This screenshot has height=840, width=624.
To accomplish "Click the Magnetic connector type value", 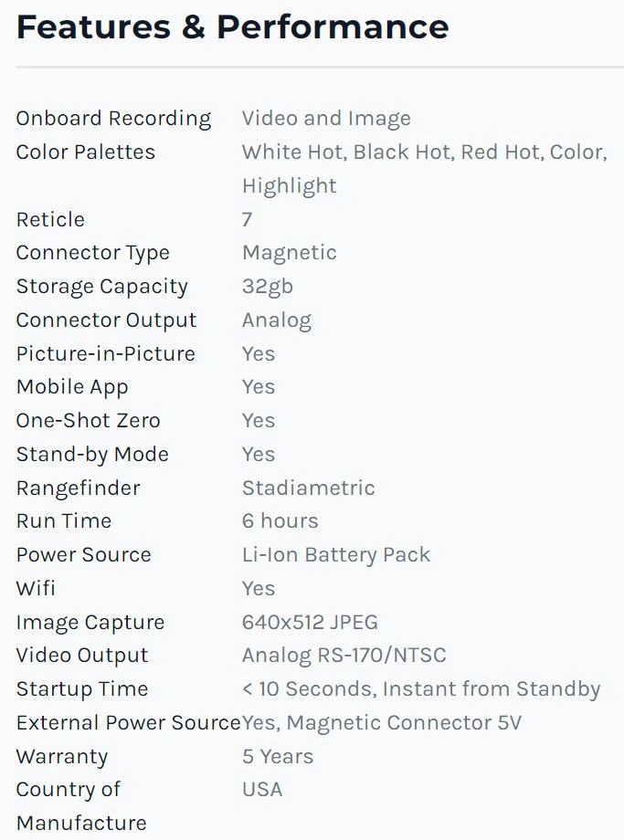I will pyautogui.click(x=289, y=253).
